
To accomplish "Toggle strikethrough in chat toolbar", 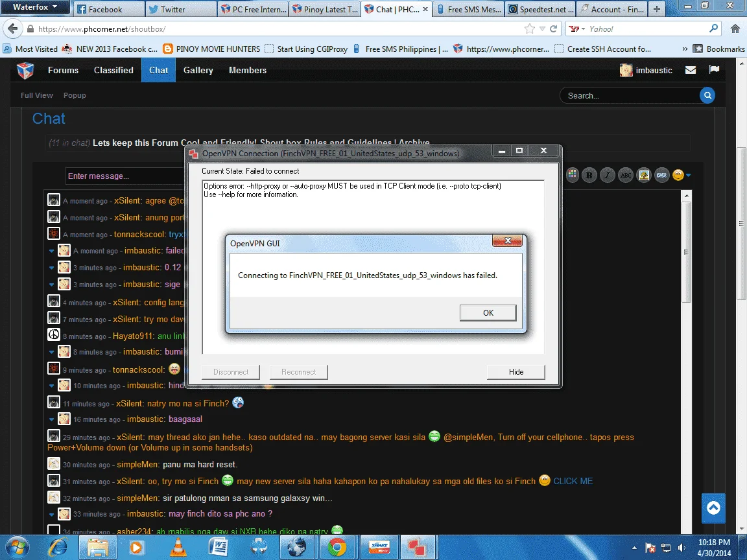I will (x=626, y=175).
